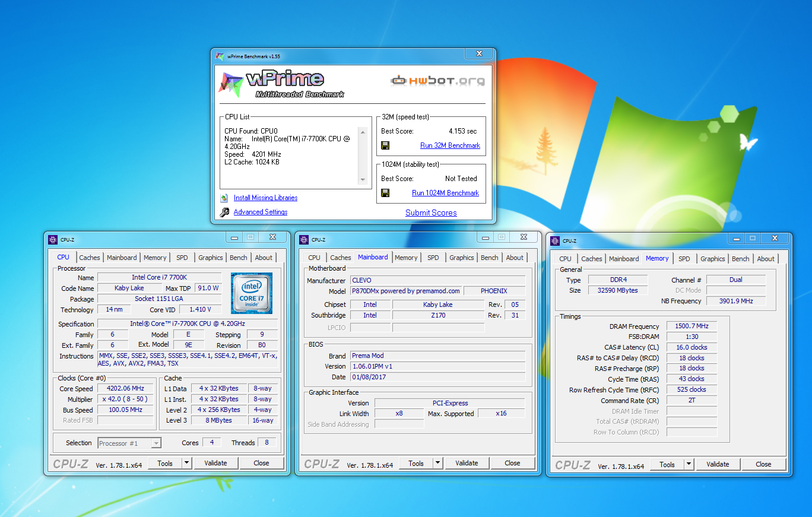The image size is (812, 517).
Task: Click Validate in the CPU-Z CPU window
Action: [x=215, y=463]
